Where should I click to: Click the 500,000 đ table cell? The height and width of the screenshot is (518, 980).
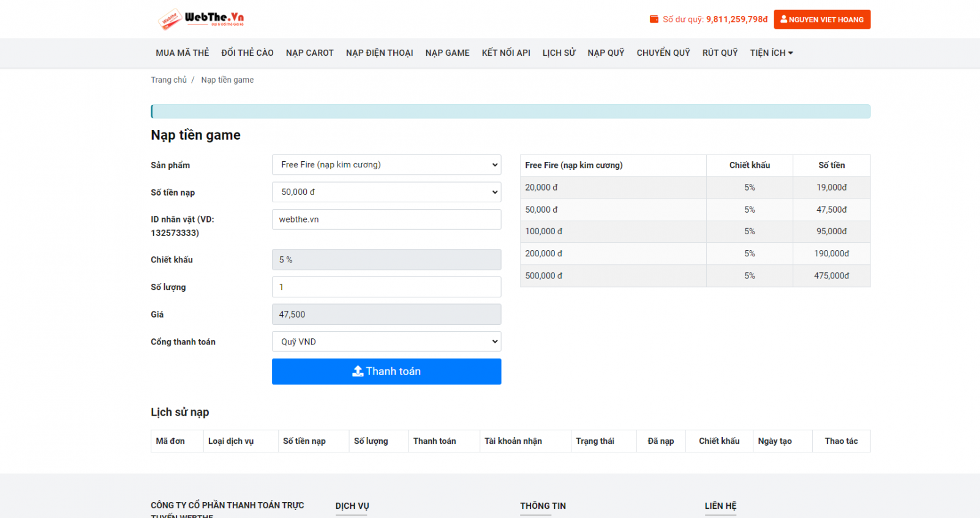click(613, 276)
